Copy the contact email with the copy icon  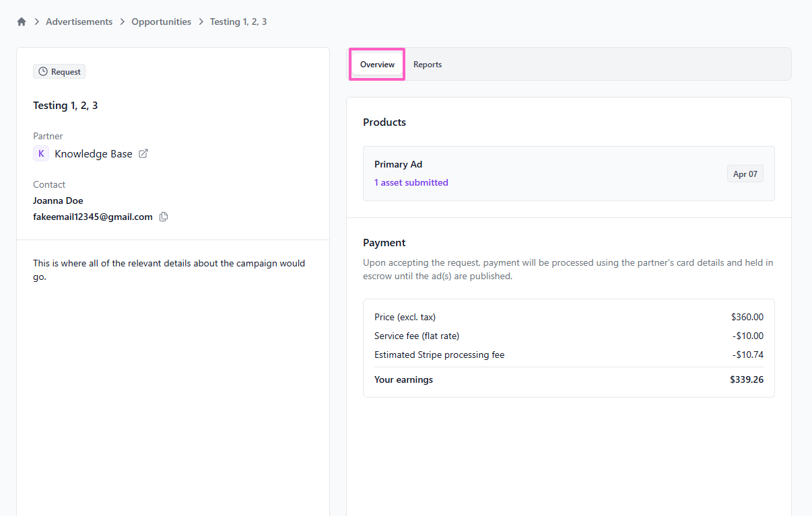[x=164, y=217]
